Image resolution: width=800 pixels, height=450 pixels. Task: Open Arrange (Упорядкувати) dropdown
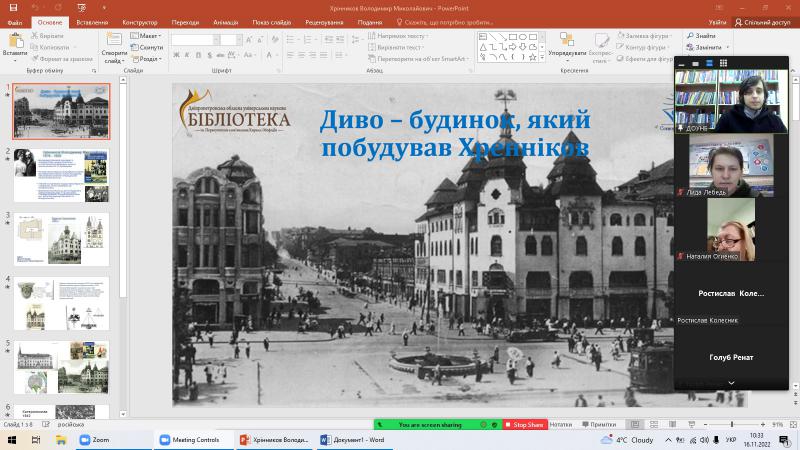(567, 47)
